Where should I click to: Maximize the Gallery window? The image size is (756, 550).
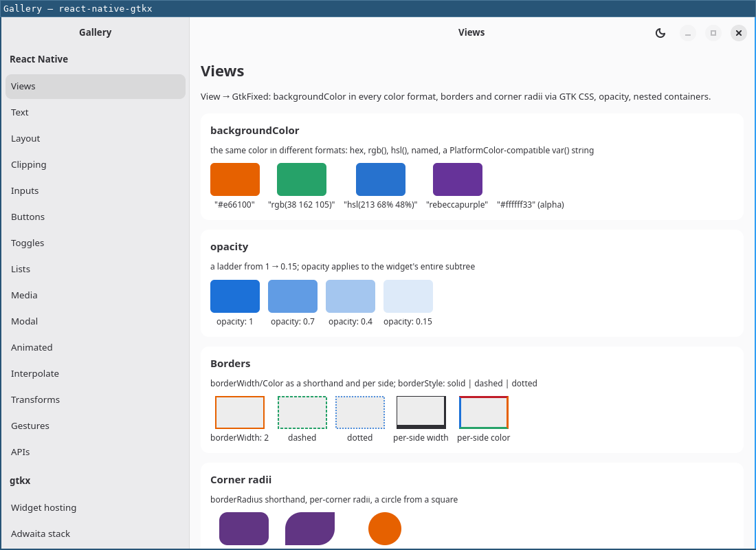click(713, 33)
